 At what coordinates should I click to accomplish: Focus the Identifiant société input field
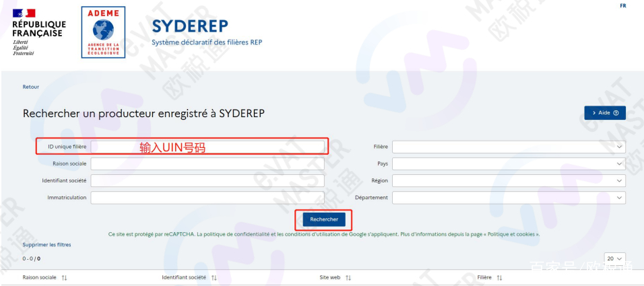pos(207,180)
